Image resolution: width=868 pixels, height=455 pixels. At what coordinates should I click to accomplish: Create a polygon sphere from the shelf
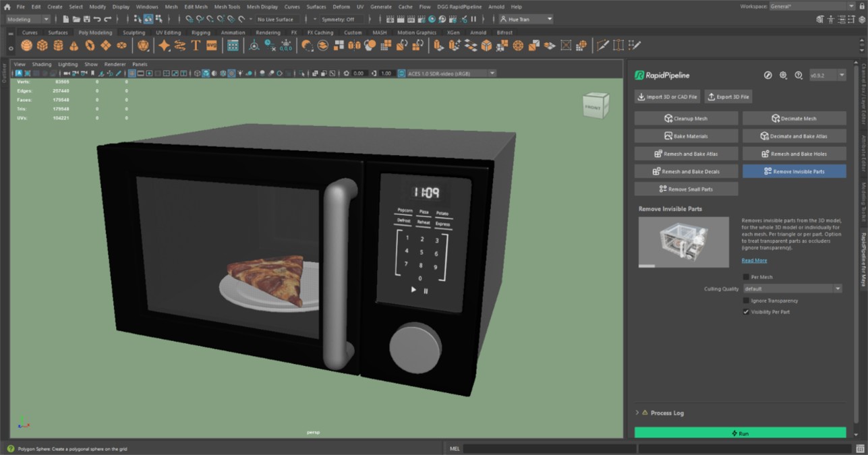point(26,45)
